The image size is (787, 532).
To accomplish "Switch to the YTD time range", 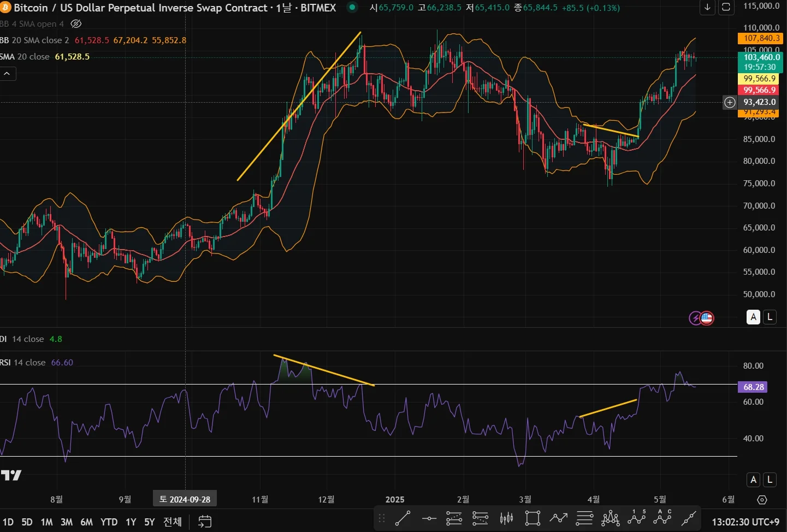I will coord(109,522).
